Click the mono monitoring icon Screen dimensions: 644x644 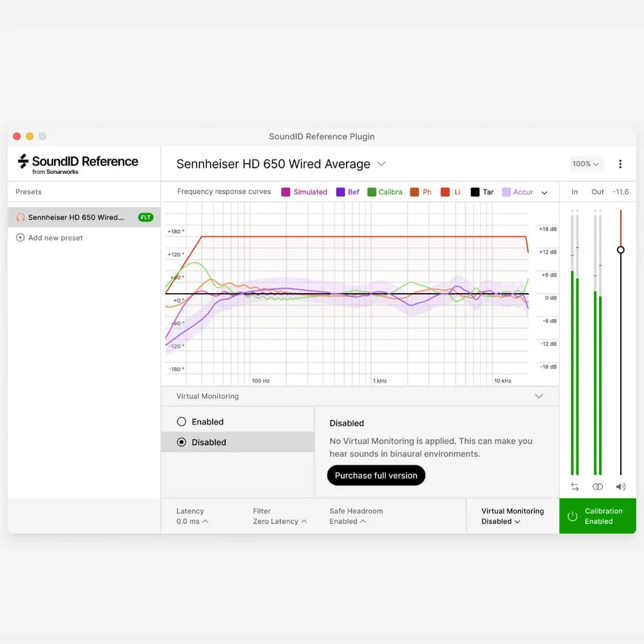coord(598,487)
